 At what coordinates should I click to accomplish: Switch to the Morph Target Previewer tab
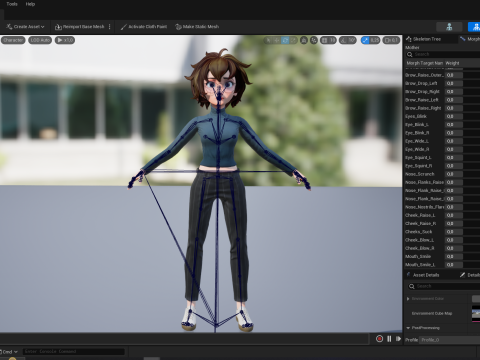470,39
